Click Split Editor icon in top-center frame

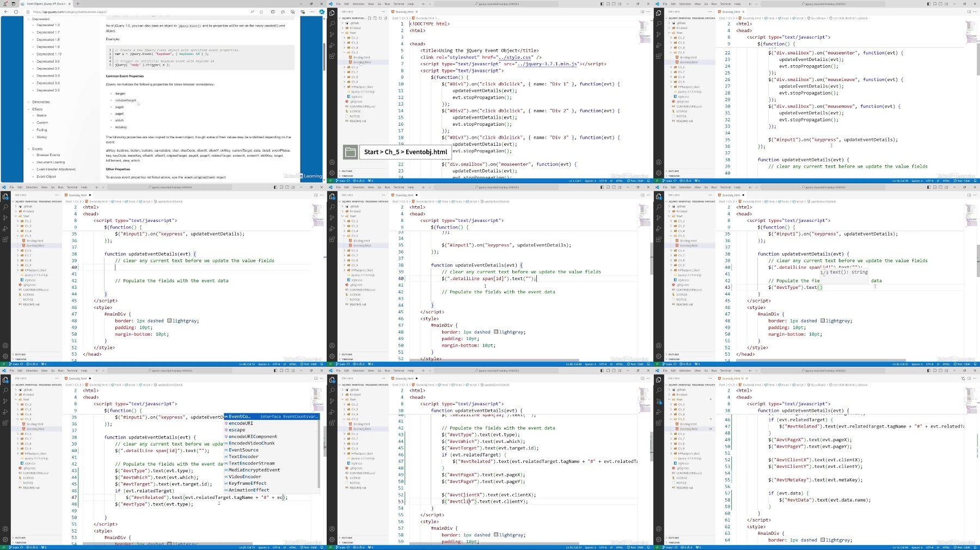point(642,11)
